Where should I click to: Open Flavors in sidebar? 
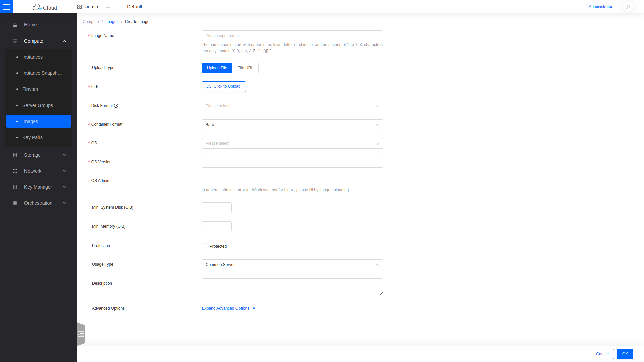(39, 89)
